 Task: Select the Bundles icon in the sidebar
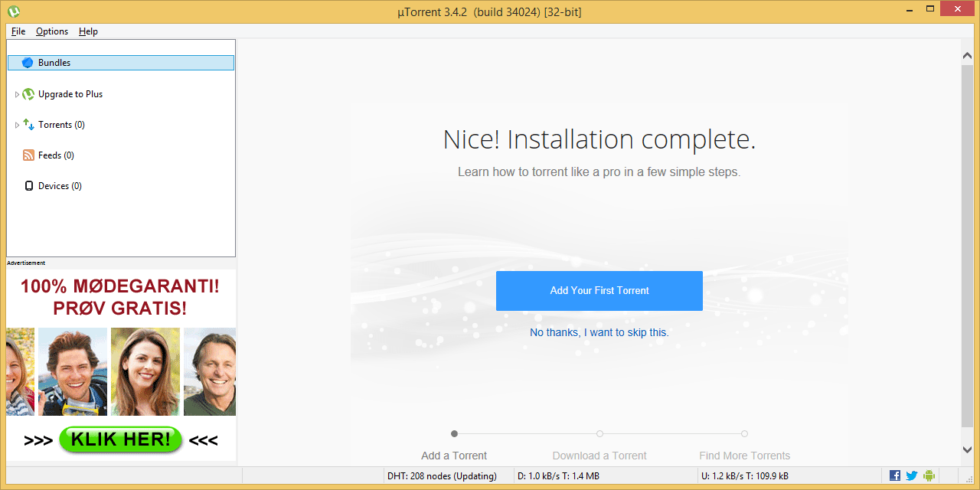[x=28, y=63]
